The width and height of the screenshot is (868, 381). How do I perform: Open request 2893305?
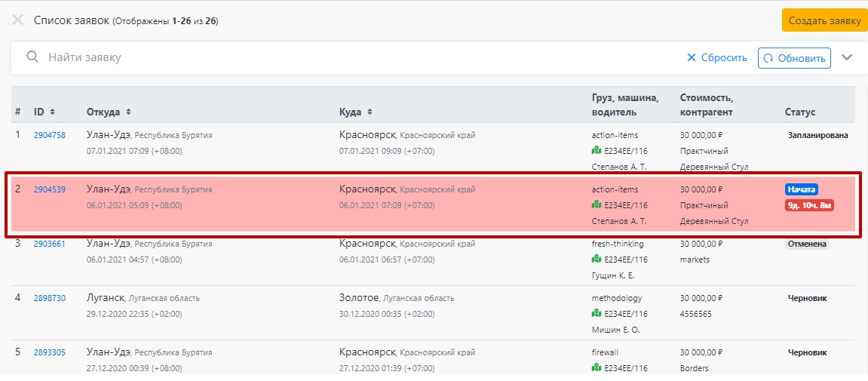[49, 352]
